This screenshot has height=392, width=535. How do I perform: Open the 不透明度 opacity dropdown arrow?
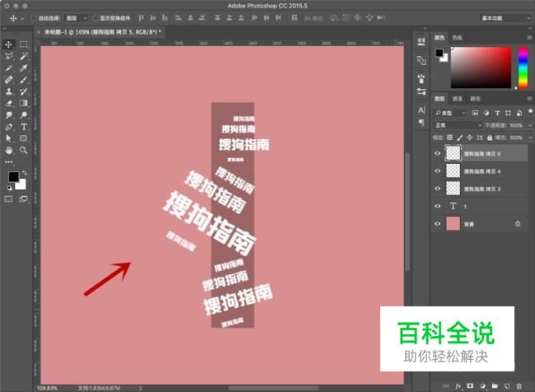coord(530,126)
